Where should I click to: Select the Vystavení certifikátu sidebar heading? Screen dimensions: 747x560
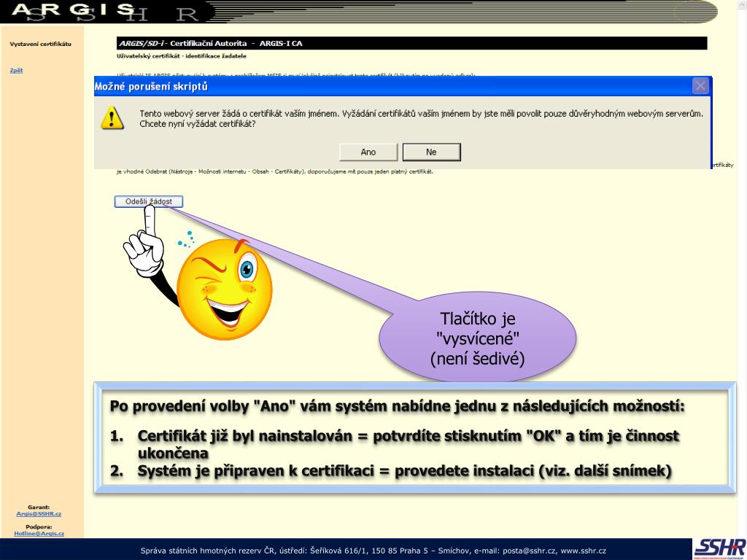pos(41,44)
